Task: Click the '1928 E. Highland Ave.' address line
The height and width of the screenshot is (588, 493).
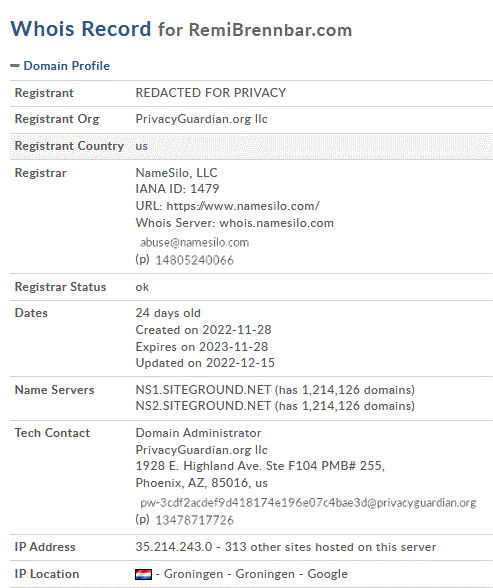Action: [260, 466]
